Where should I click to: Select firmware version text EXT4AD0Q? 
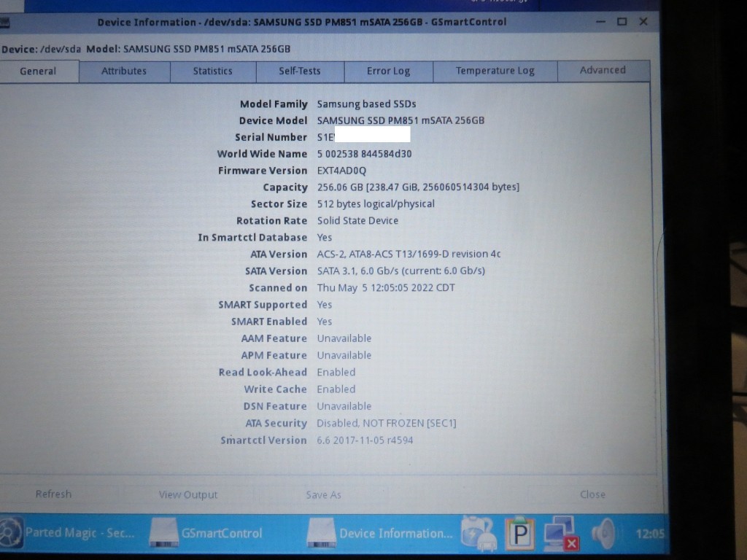(341, 171)
